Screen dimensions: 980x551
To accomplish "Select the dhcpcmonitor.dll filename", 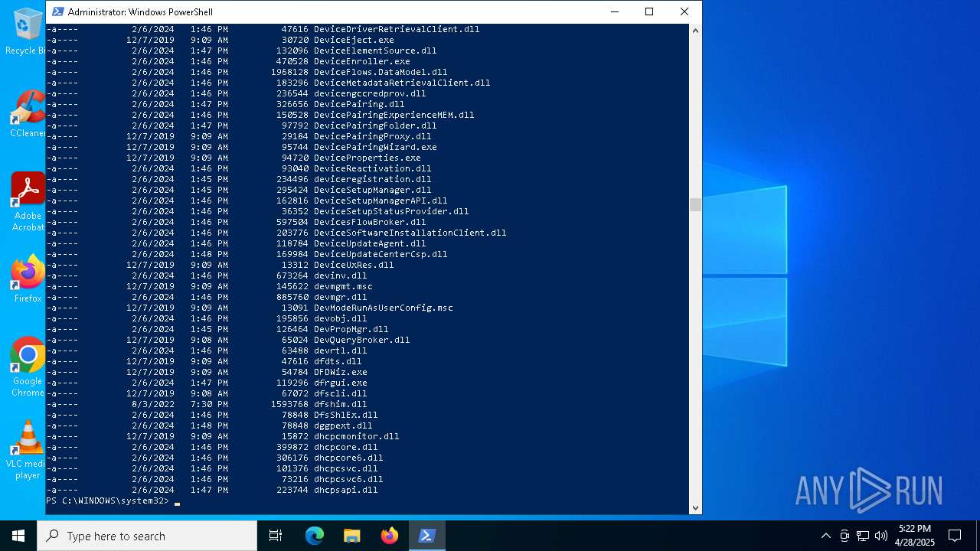I will pyautogui.click(x=357, y=436).
